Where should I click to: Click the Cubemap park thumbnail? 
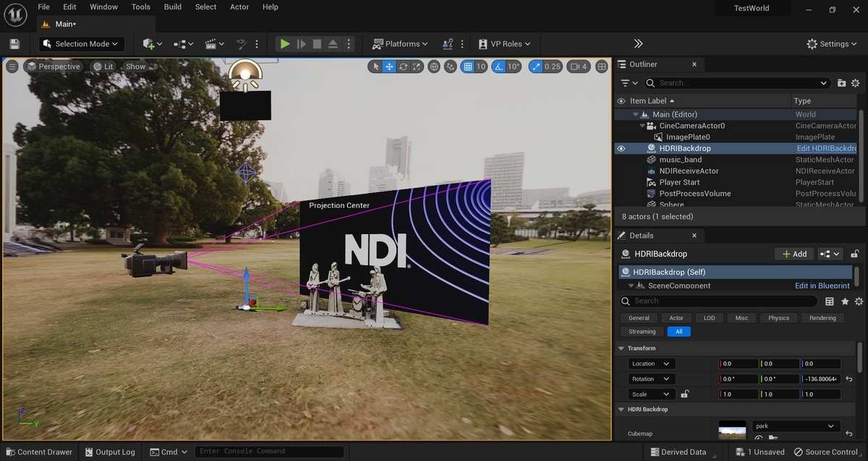coord(732,430)
